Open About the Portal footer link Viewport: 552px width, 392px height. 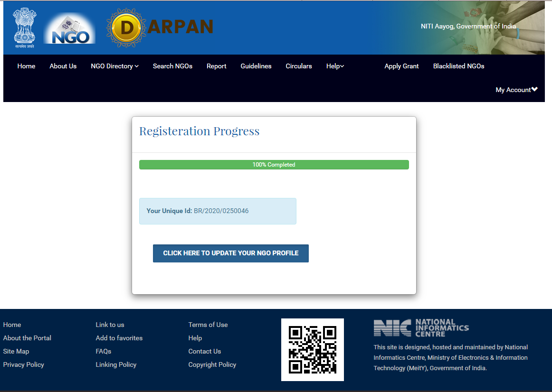[27, 338]
